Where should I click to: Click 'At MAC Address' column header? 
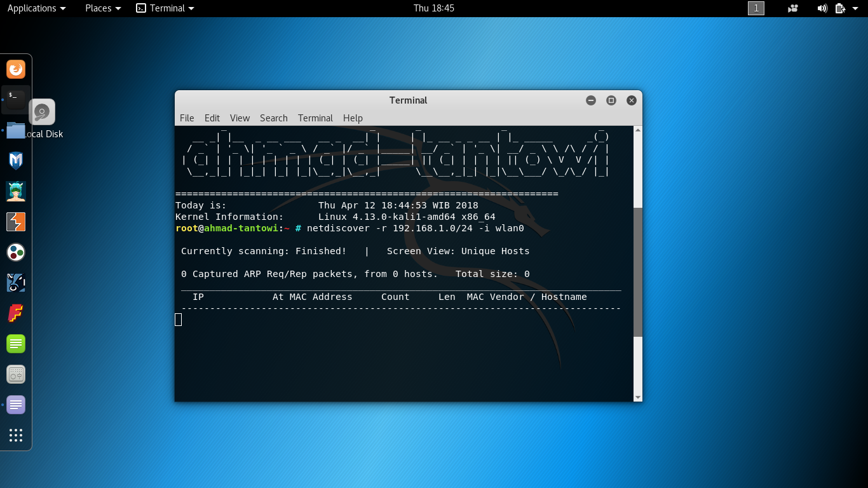coord(312,297)
